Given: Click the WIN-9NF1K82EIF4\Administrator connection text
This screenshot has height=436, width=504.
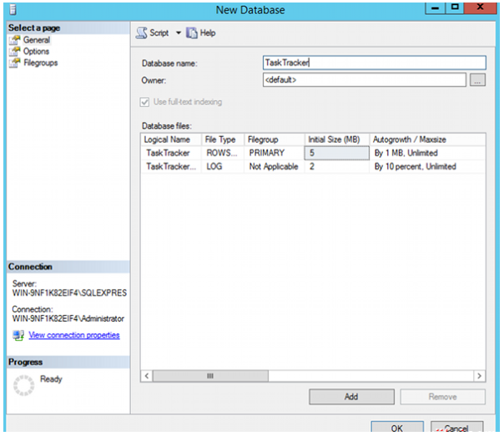Looking at the screenshot, I should (68, 318).
